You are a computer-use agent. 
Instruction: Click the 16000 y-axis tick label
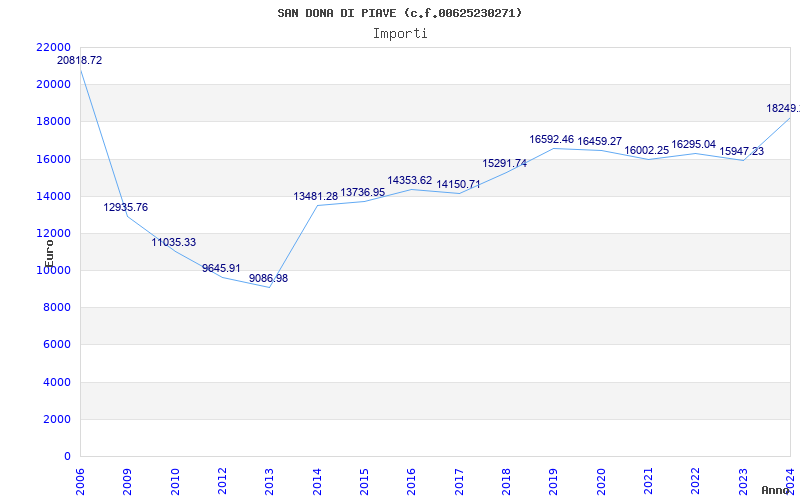[54, 159]
